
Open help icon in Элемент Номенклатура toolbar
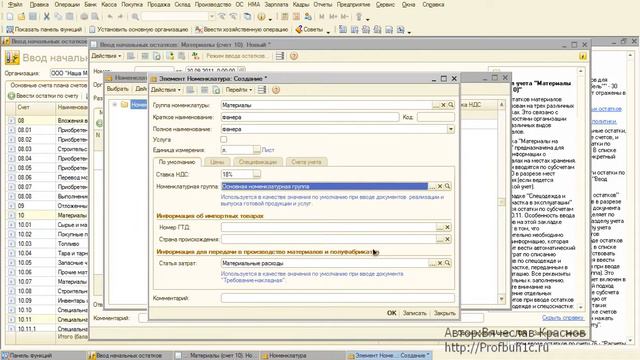click(276, 90)
